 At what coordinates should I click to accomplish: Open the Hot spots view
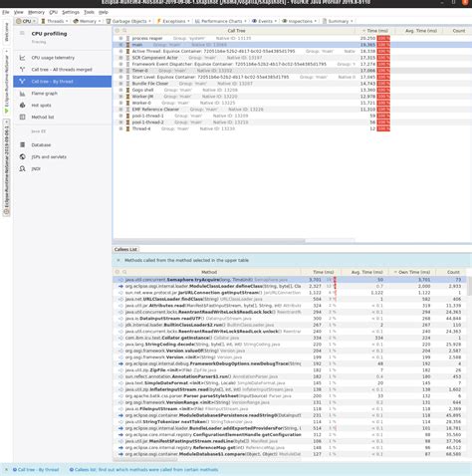41,106
